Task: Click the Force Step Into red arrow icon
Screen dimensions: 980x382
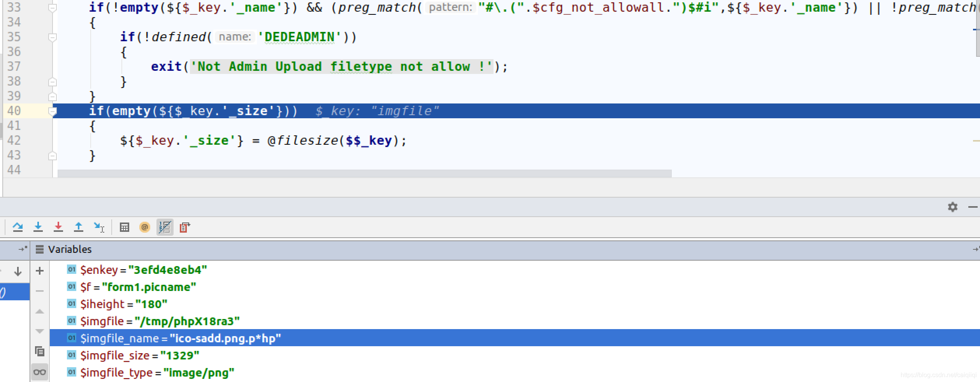Action: pyautogui.click(x=58, y=227)
